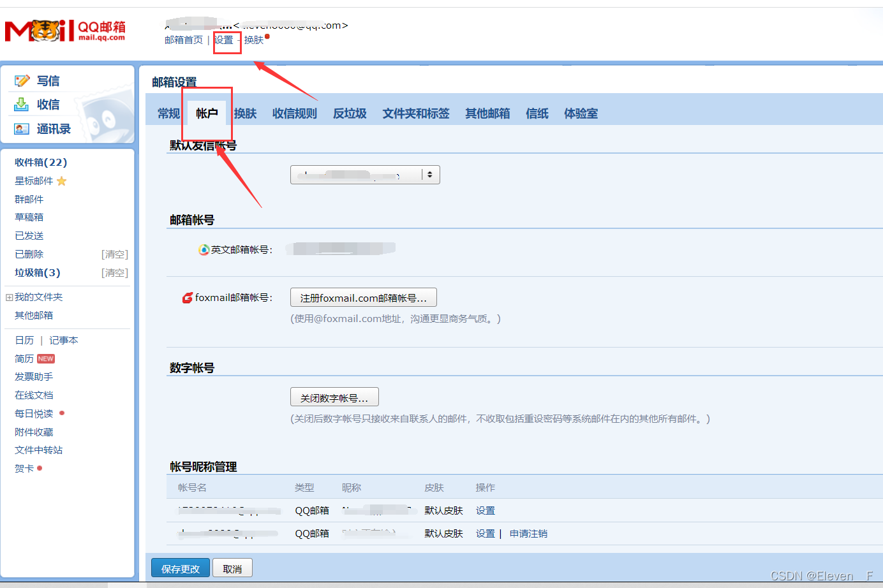This screenshot has height=588, width=883.
Task: Switch to the 常规 settings tab
Action: point(168,114)
